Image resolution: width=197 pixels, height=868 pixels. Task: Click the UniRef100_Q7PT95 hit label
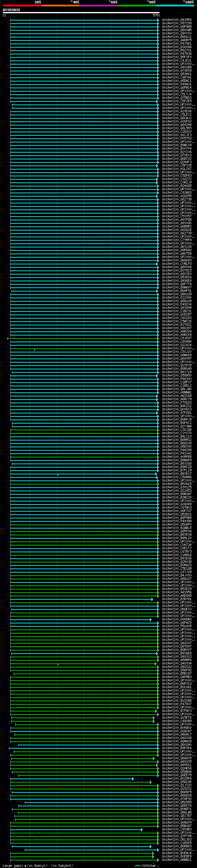(x=176, y=836)
